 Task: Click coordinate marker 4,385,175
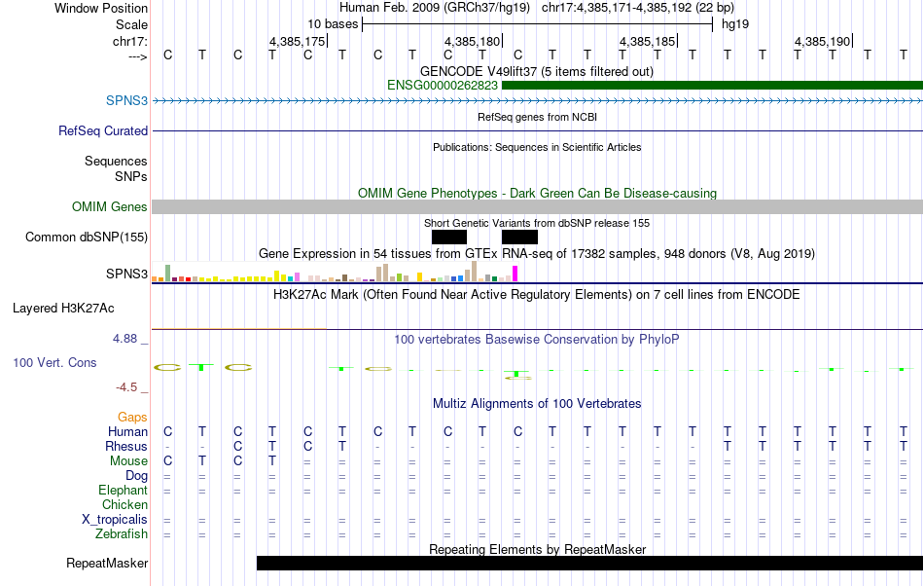point(297,41)
